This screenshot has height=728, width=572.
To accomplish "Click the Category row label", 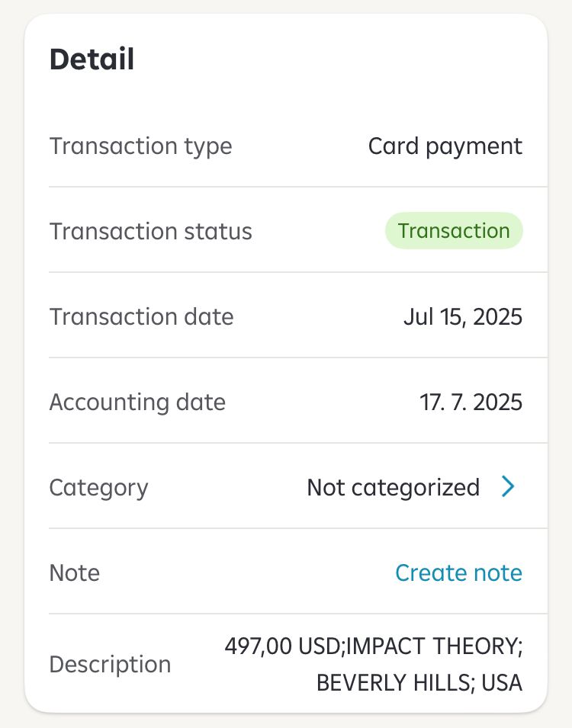I will click(x=98, y=487).
